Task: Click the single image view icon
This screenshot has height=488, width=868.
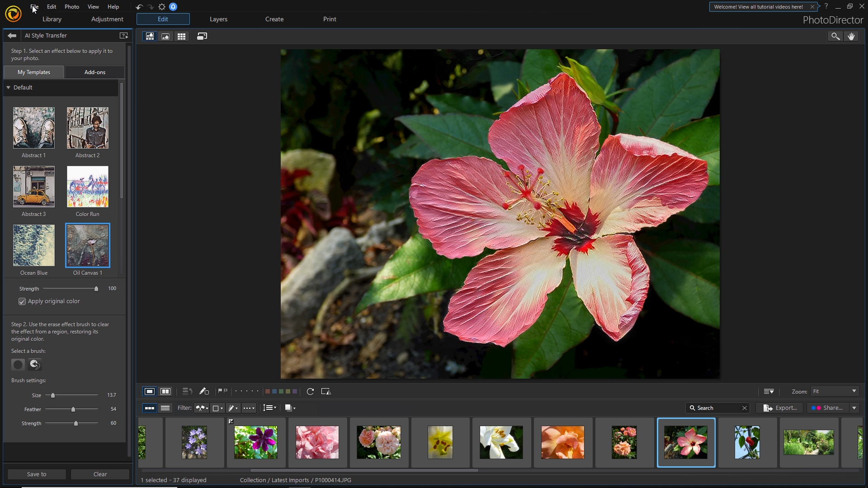Action: [165, 36]
